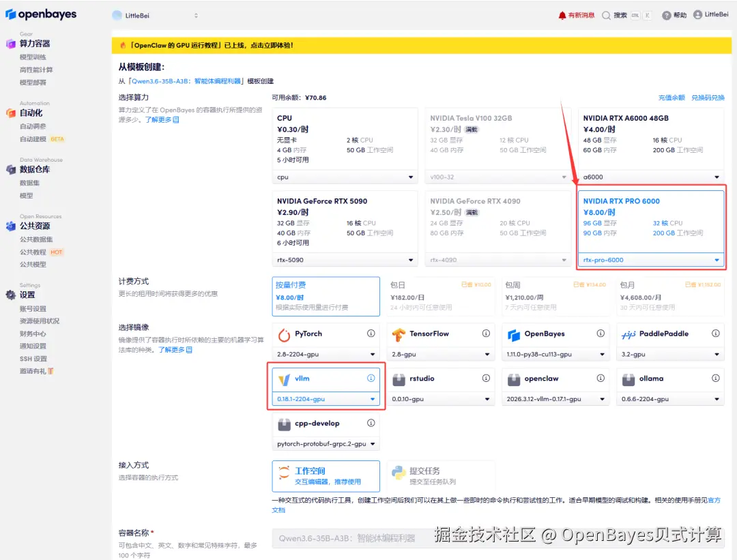The height and width of the screenshot is (560, 737).
Task: Open 财务中心 in the sidebar
Action: point(33,334)
